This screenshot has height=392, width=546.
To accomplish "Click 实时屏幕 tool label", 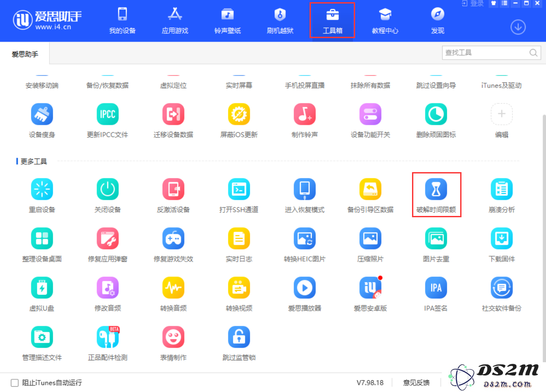I will (239, 85).
